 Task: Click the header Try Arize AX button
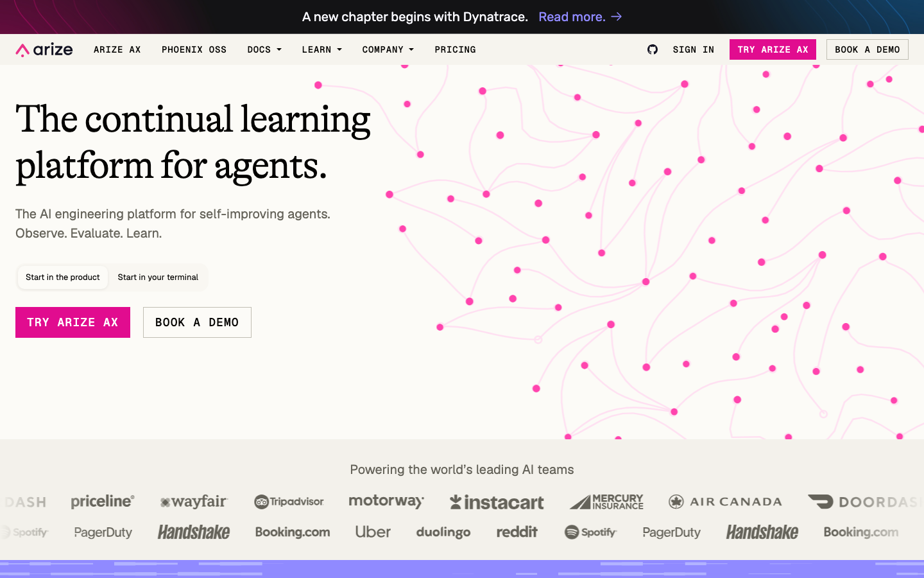(x=773, y=49)
